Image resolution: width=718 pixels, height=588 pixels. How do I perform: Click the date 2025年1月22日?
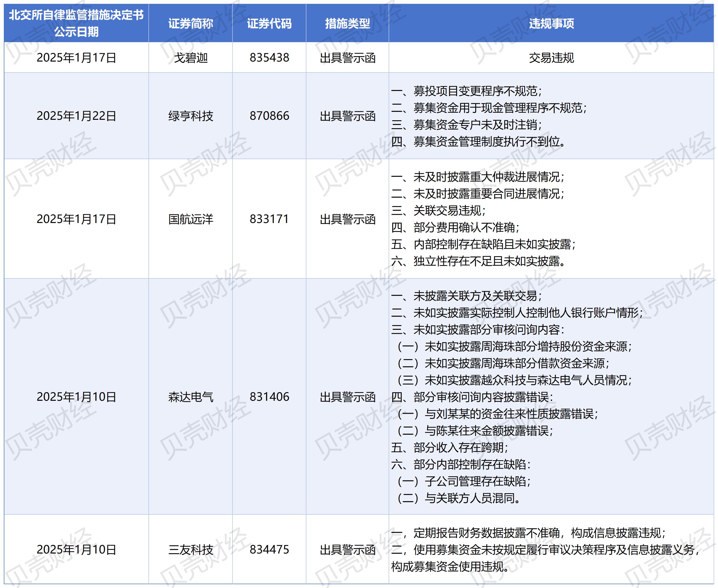(x=76, y=116)
